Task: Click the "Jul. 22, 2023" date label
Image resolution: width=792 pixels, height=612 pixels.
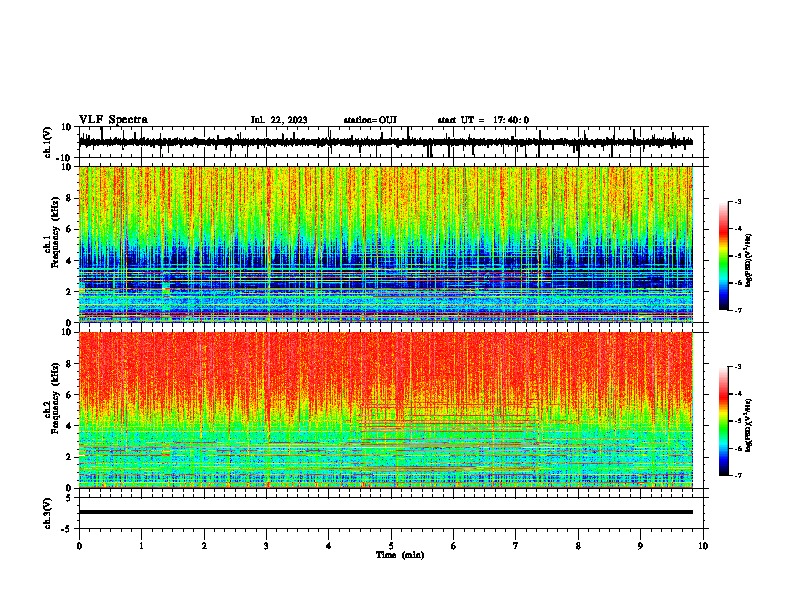Action: click(279, 120)
